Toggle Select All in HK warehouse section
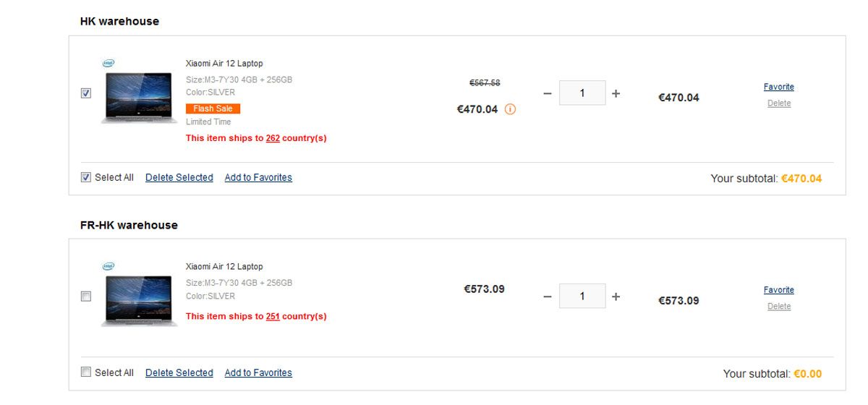Image resolution: width=868 pixels, height=405 pixels. [86, 177]
